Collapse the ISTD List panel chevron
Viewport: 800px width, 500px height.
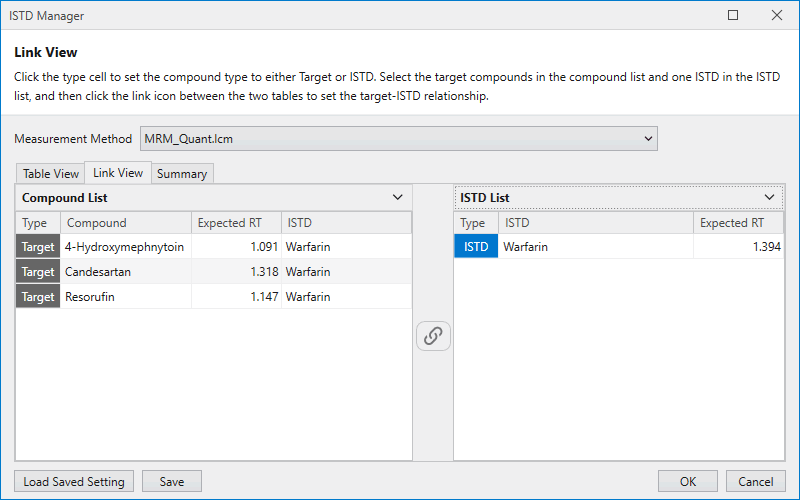click(x=770, y=198)
